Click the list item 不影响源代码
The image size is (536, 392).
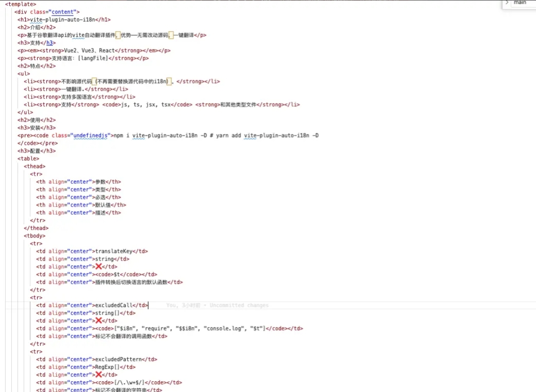pos(122,81)
